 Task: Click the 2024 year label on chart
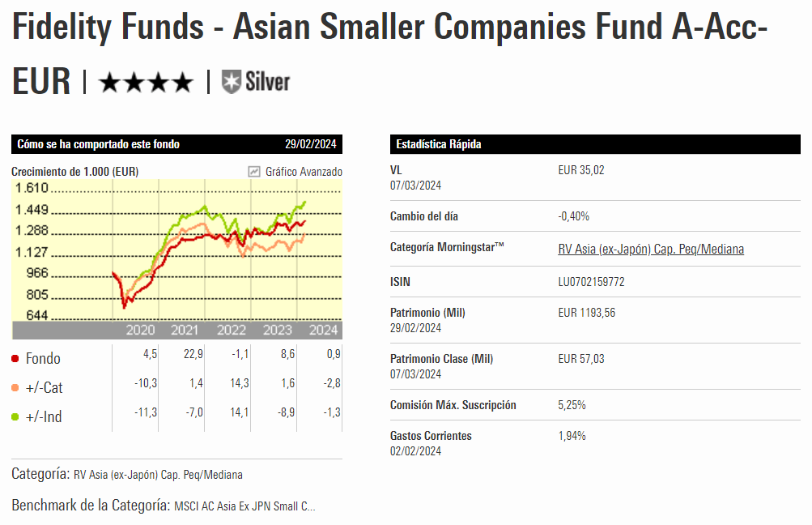(324, 330)
